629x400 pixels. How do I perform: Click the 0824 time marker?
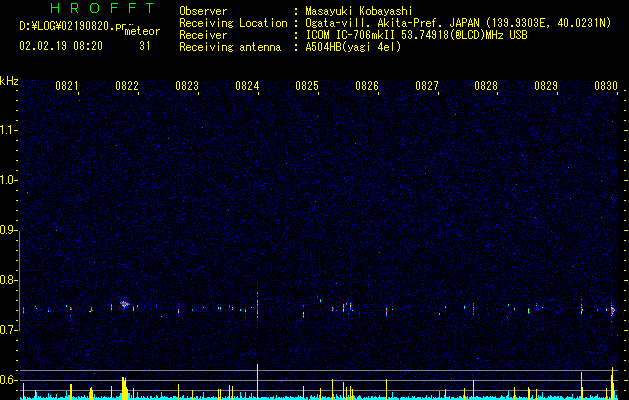click(x=247, y=86)
